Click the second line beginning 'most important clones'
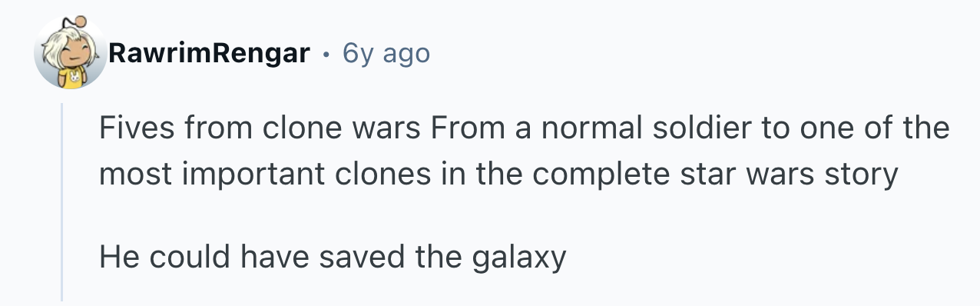Screen dimensions: 980x306 coord(498,175)
